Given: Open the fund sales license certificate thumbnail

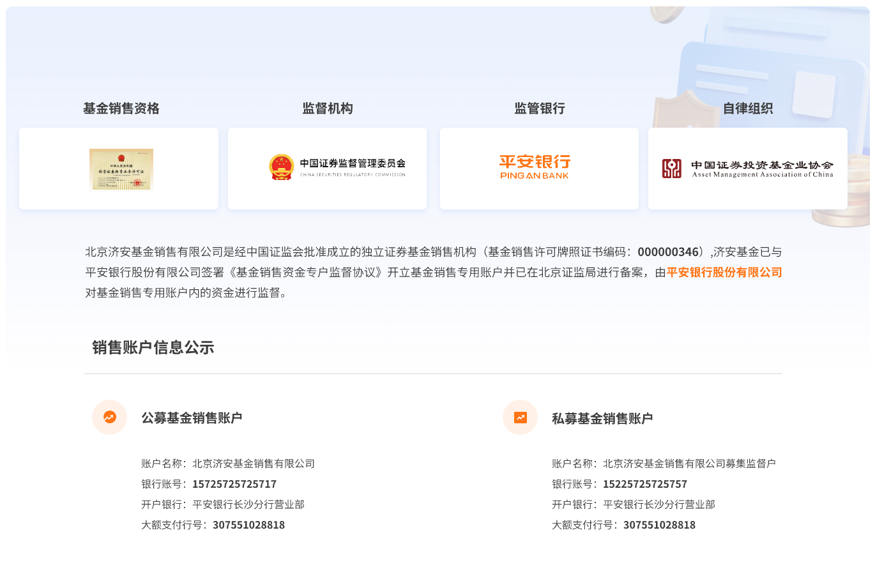Looking at the screenshot, I should [121, 169].
